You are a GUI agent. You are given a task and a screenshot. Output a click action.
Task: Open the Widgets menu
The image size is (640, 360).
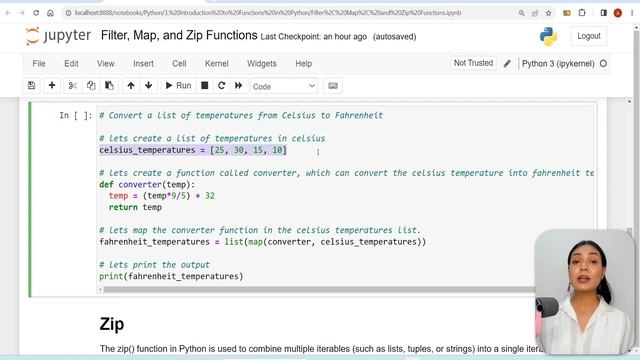pyautogui.click(x=262, y=64)
